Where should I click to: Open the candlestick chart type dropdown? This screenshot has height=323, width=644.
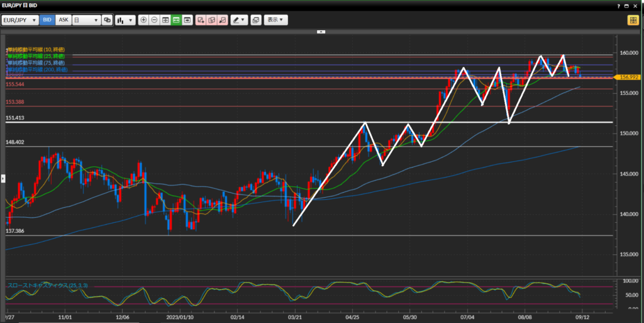125,20
